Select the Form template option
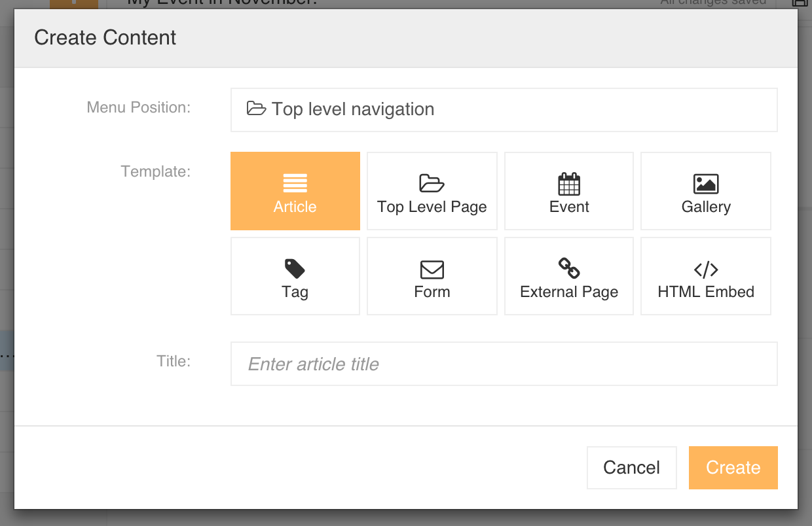Viewport: 812px width, 526px height. click(x=432, y=275)
